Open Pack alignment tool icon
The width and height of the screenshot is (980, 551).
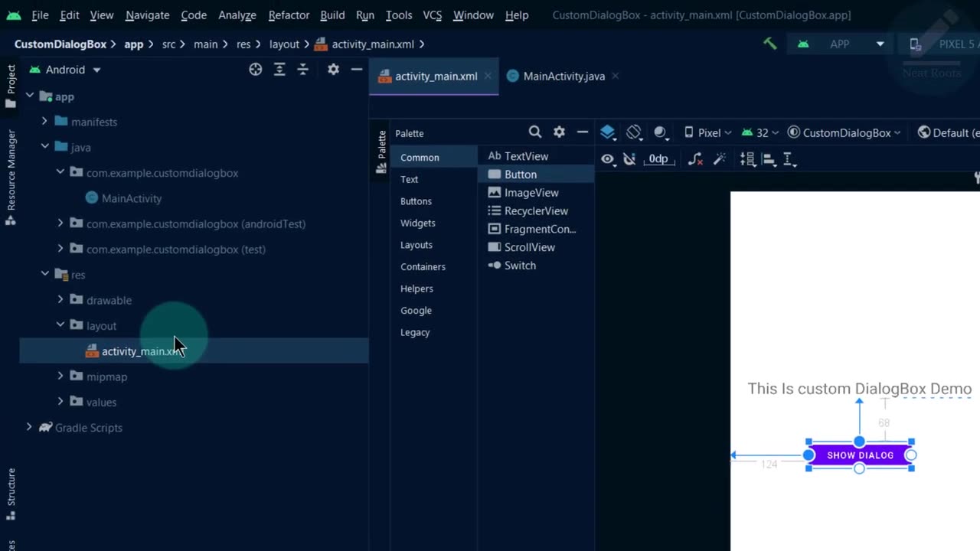click(748, 159)
